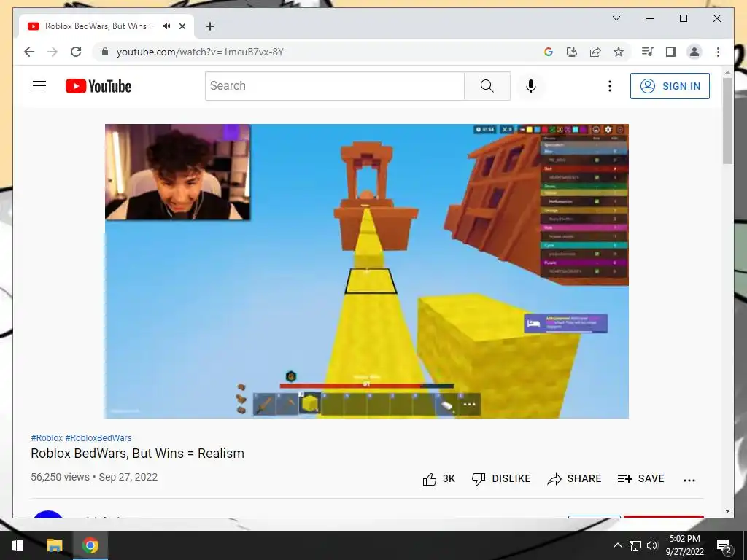This screenshot has width=747, height=560.
Task: Click the install app icon in address bar
Action: [x=572, y=52]
